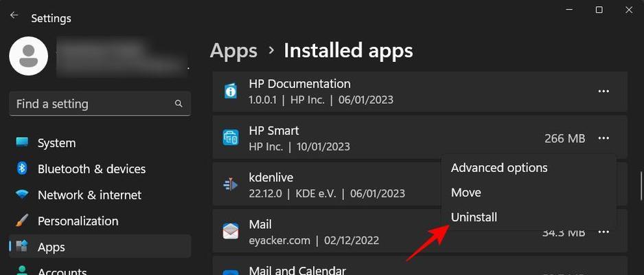Open more options for HP Documentation
This screenshot has height=275, width=644.
[x=603, y=91]
